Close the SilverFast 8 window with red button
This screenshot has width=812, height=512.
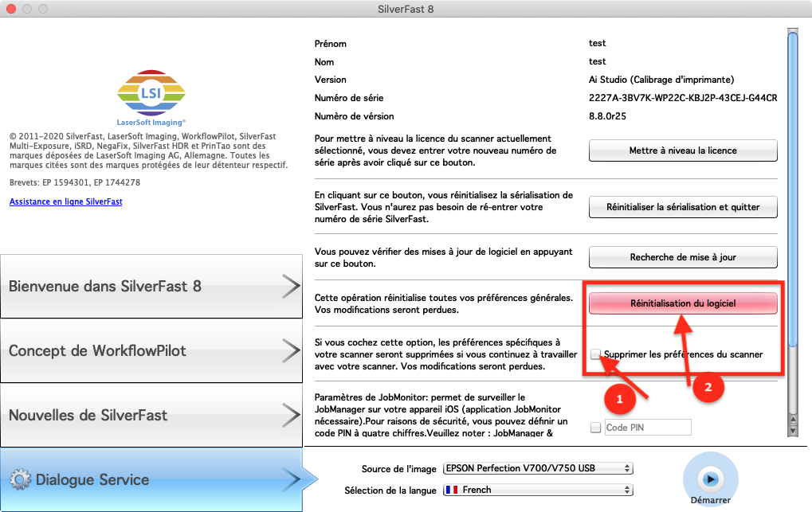click(x=11, y=9)
